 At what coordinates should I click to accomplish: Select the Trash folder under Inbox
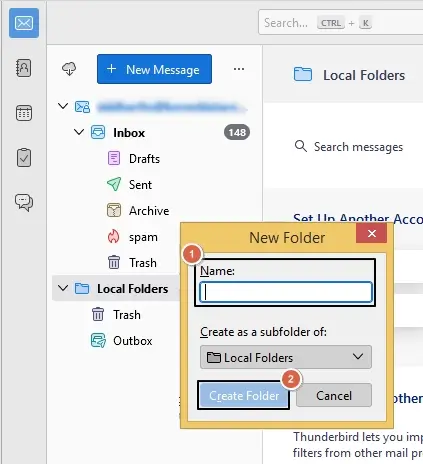coord(143,263)
